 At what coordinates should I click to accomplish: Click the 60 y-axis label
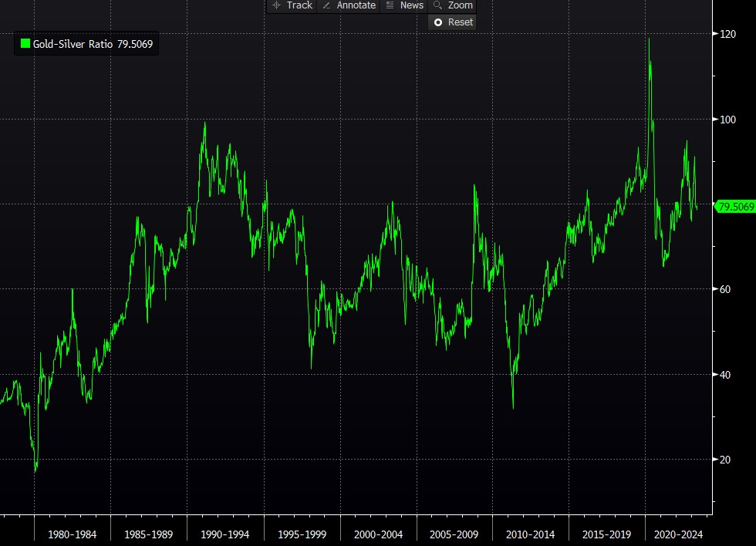point(724,289)
